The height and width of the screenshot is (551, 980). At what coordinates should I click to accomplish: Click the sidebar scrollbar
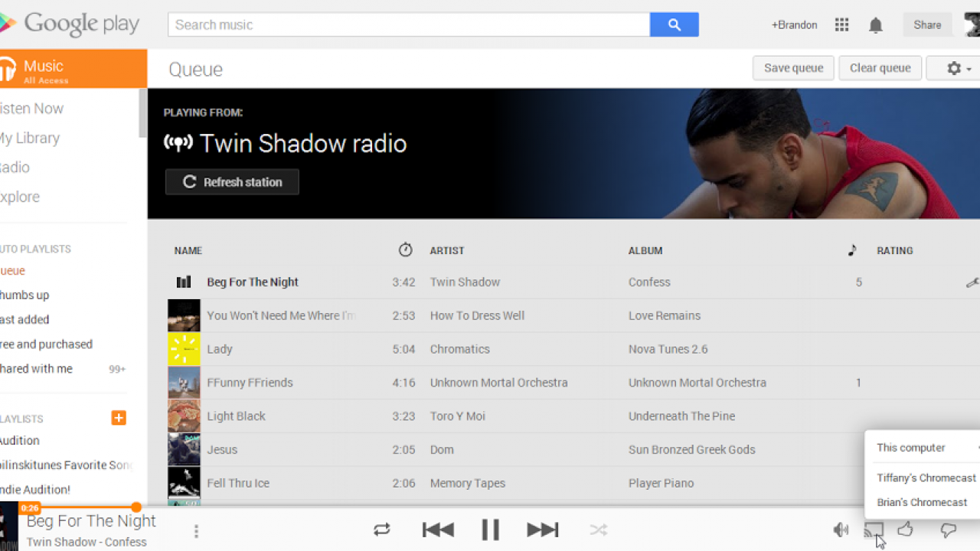142,113
